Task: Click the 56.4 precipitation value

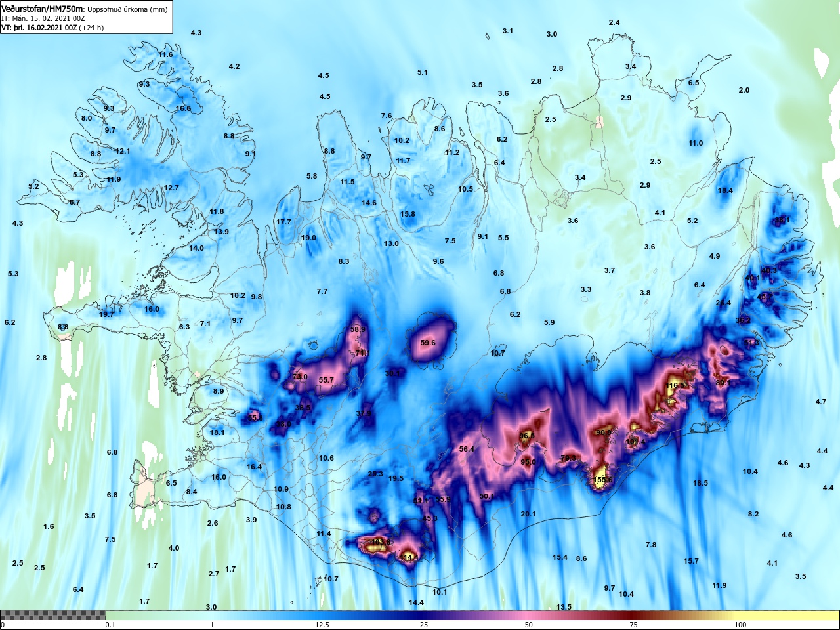Action: tap(467, 449)
